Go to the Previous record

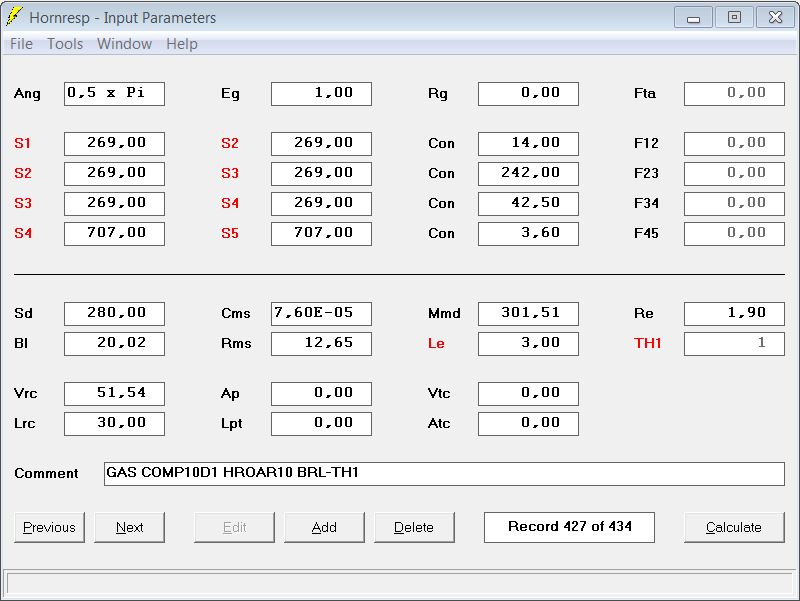pyautogui.click(x=49, y=527)
